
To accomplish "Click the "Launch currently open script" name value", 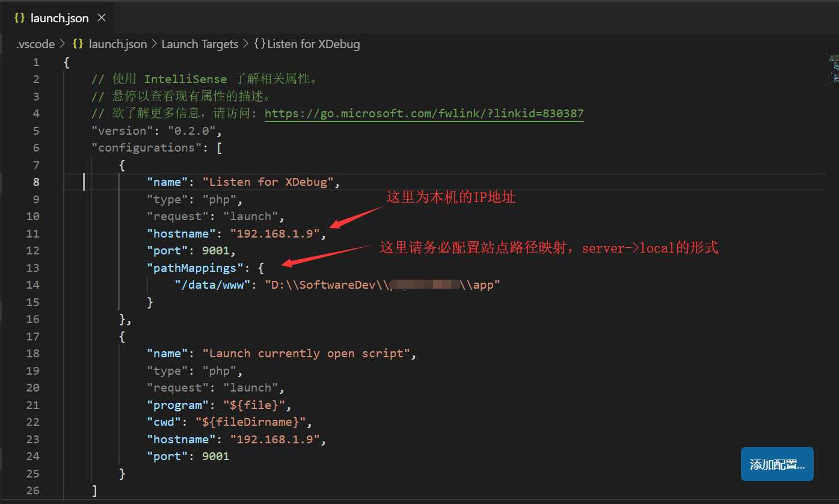I will pos(306,353).
